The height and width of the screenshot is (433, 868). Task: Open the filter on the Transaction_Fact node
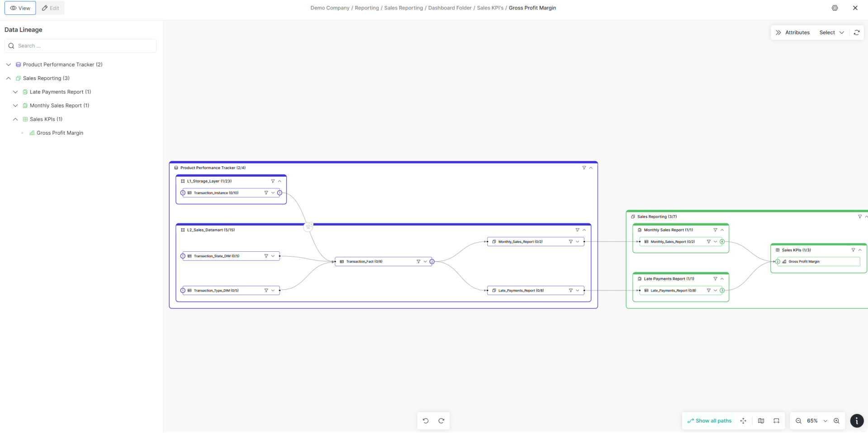click(418, 262)
